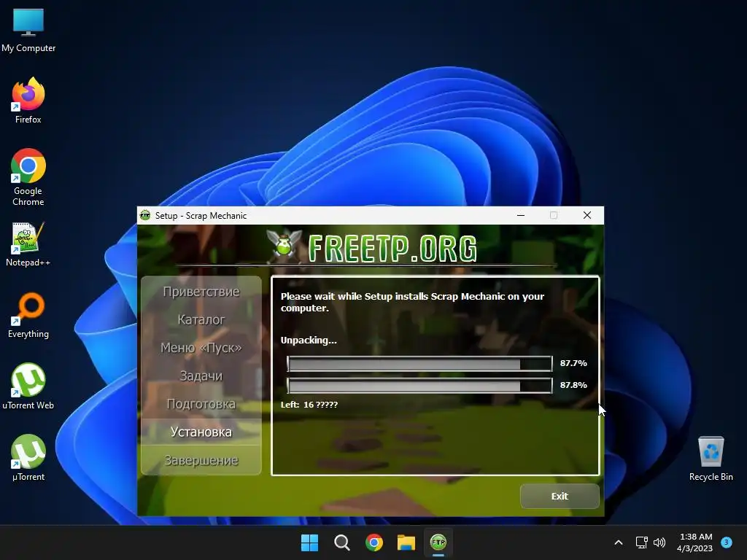
Task: Open Notepad++ desktop shortcut
Action: pyautogui.click(x=28, y=245)
